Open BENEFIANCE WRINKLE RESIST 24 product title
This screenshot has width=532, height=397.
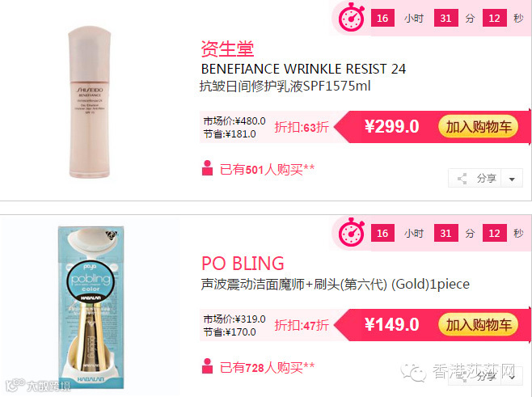[303, 69]
